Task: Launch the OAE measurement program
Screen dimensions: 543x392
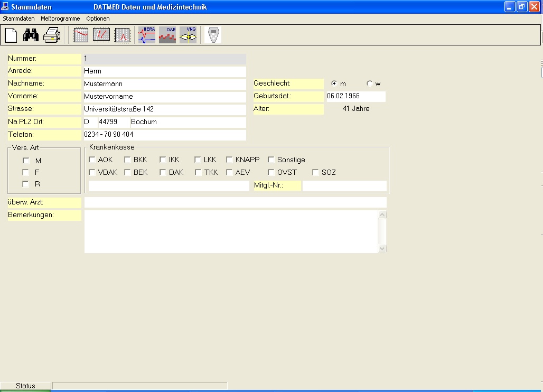Action: pyautogui.click(x=167, y=35)
